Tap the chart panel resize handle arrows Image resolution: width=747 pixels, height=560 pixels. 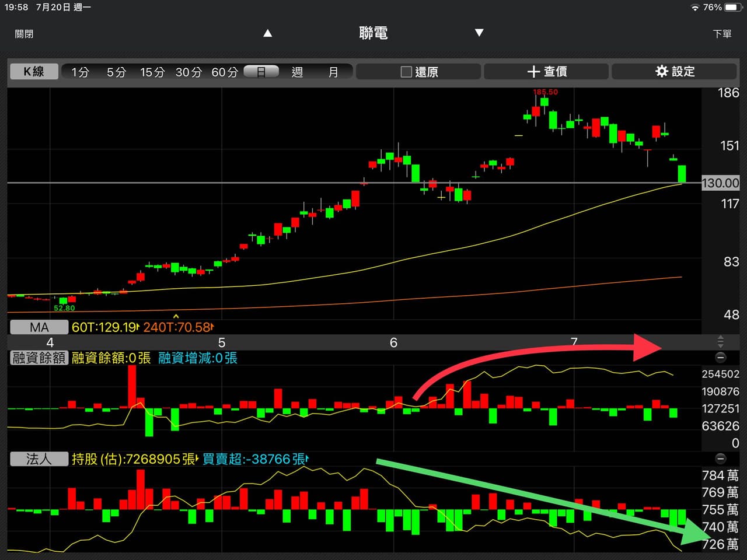pyautogui.click(x=721, y=341)
